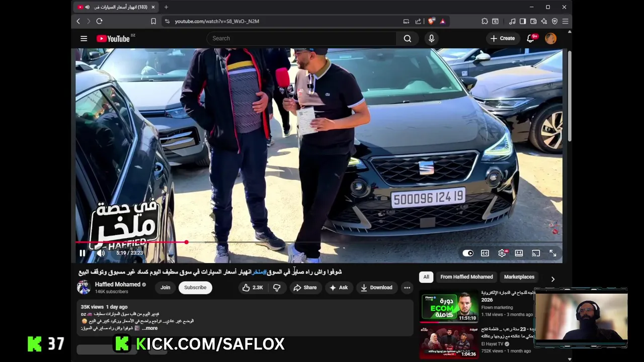
Task: Select the All filter chip
Action: point(426,277)
